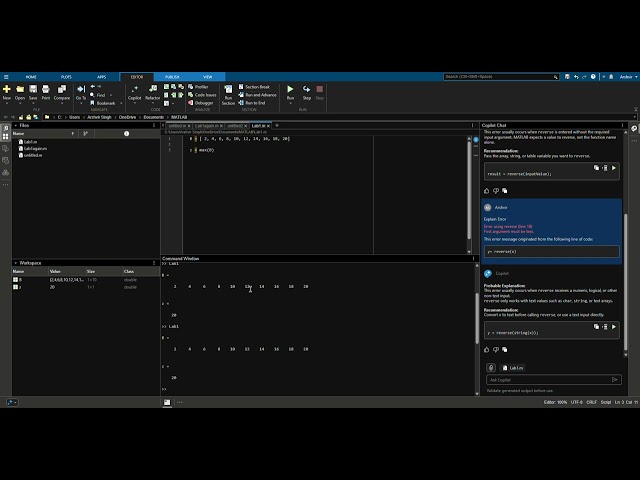Click the New file icon

(7, 89)
